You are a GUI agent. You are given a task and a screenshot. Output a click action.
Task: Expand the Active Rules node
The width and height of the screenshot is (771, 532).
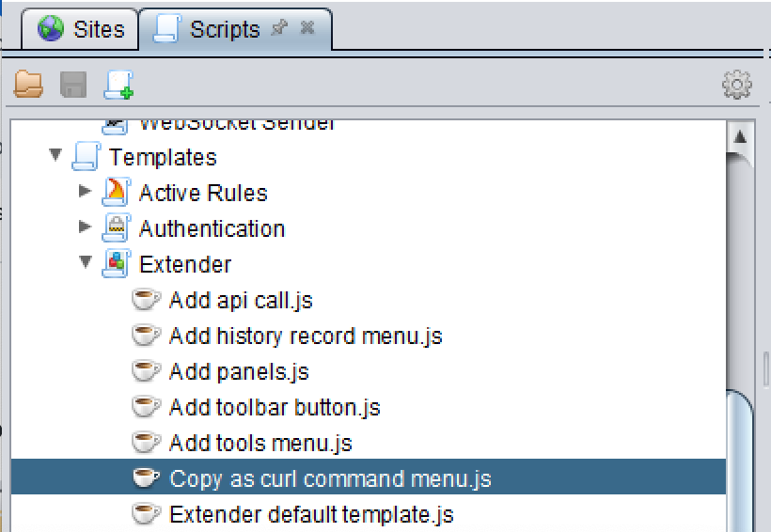[x=85, y=191]
